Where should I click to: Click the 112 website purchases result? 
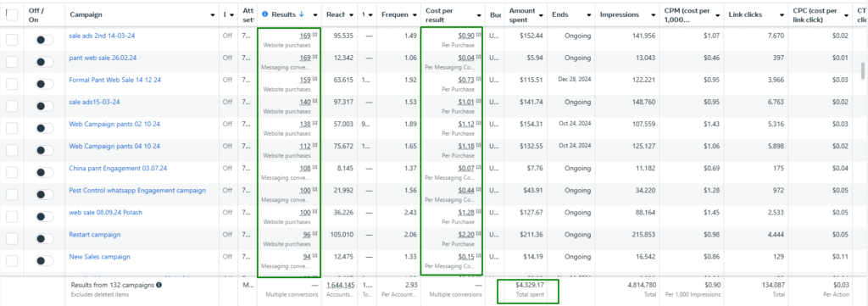click(305, 146)
